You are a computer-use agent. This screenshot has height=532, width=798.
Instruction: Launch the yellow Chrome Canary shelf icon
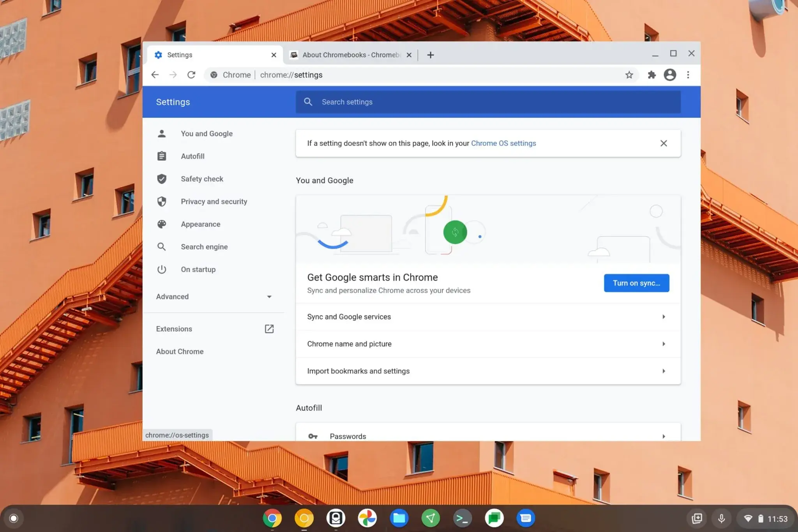tap(304, 518)
